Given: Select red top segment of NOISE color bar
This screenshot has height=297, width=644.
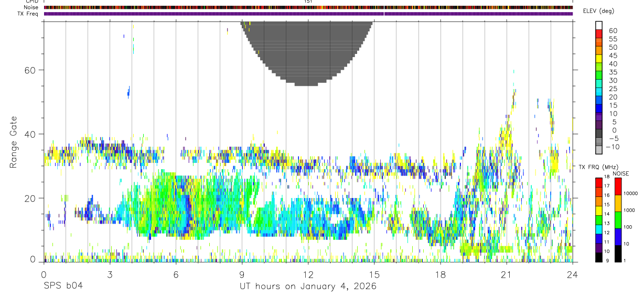Looking at the screenshot, I should click(618, 186).
